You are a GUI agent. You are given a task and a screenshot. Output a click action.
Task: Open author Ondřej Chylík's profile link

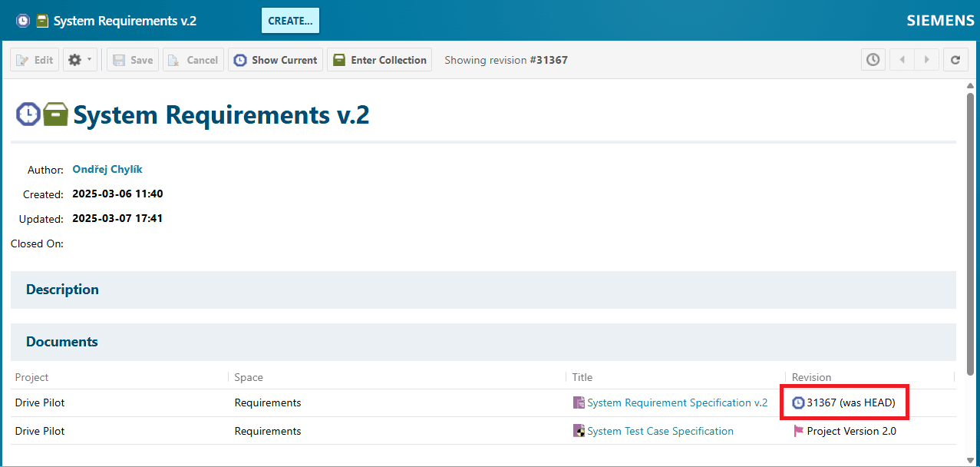(107, 169)
